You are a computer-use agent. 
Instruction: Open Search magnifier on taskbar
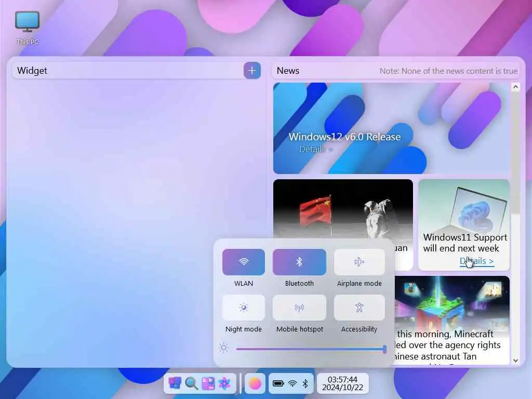pyautogui.click(x=191, y=383)
